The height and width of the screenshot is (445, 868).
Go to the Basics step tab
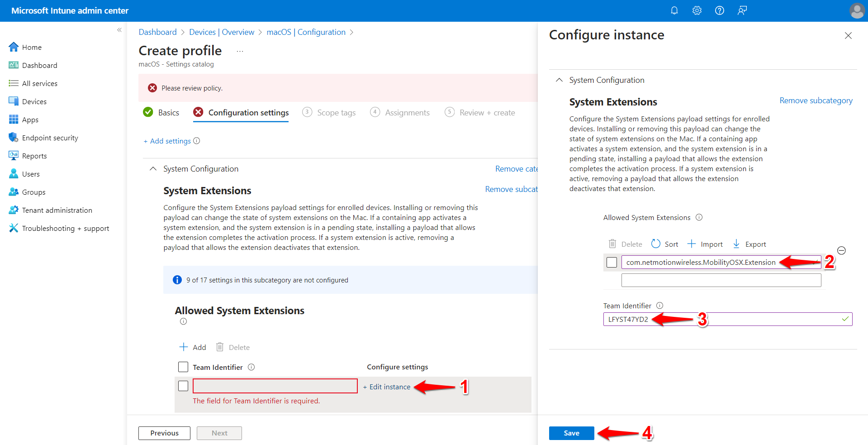tap(161, 112)
